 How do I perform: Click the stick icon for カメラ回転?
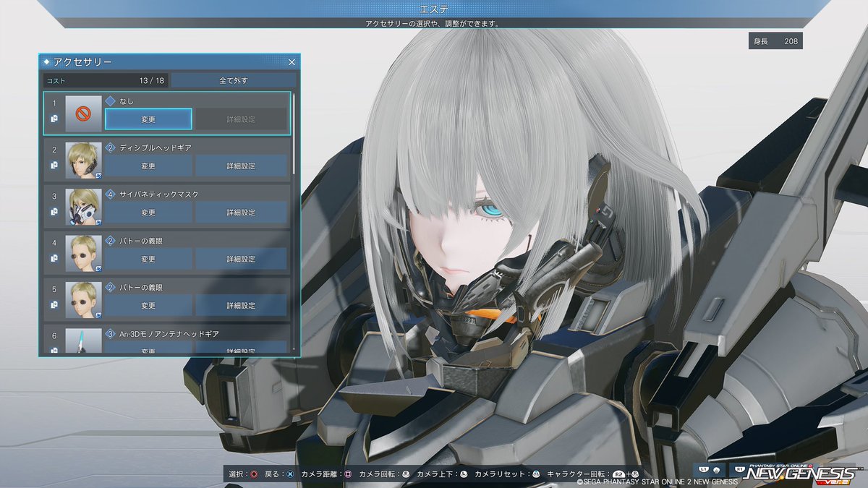coord(407,474)
